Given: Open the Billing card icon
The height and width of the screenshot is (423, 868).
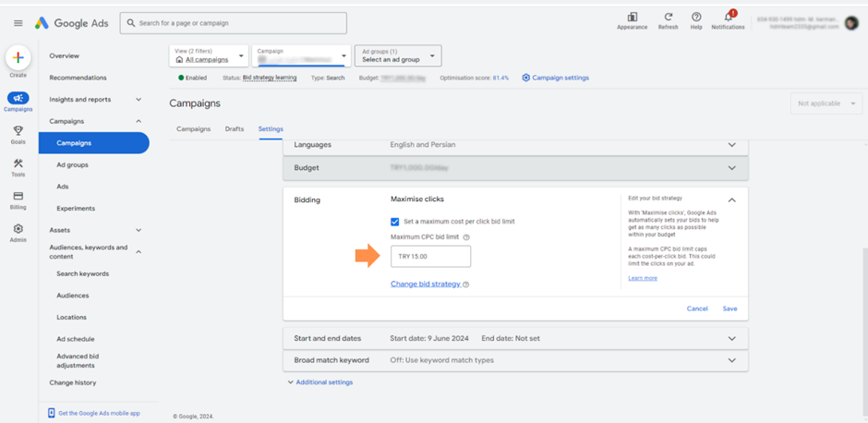Looking at the screenshot, I should click(x=18, y=196).
